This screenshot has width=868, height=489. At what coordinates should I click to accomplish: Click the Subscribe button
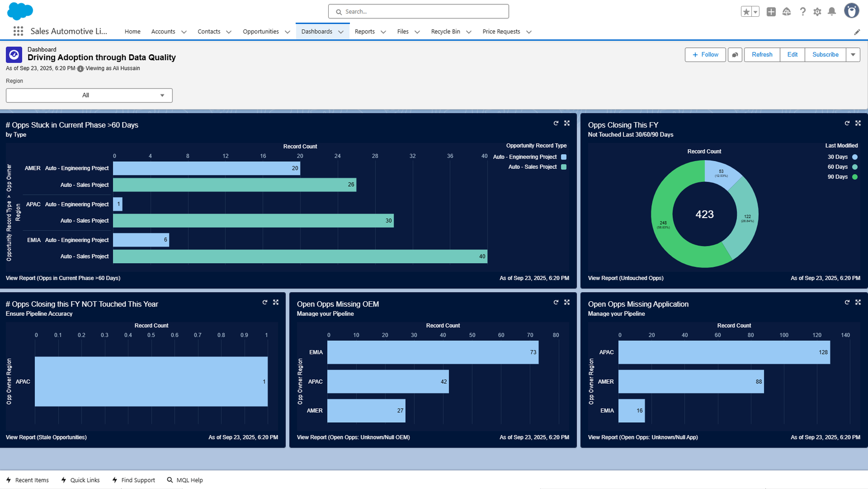coord(825,55)
